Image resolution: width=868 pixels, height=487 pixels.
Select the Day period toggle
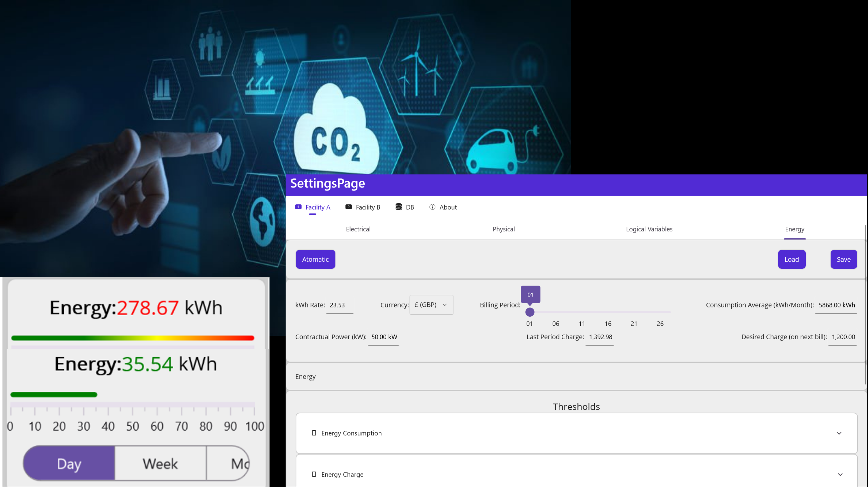[69, 463]
